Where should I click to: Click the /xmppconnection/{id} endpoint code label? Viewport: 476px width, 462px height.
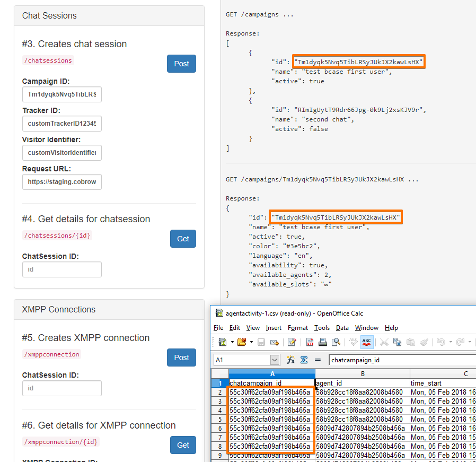point(61,442)
